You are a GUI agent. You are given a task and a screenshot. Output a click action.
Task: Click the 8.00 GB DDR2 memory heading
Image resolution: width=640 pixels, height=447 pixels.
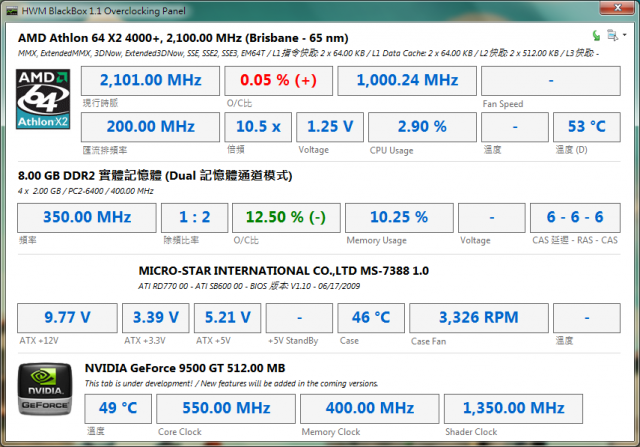pyautogui.click(x=155, y=176)
